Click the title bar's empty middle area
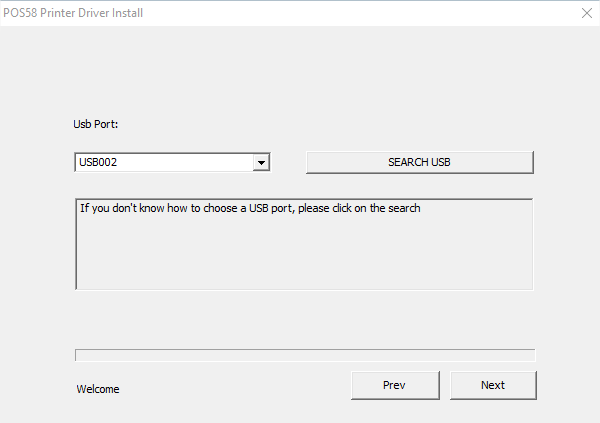This screenshot has height=423, width=600. point(350,13)
